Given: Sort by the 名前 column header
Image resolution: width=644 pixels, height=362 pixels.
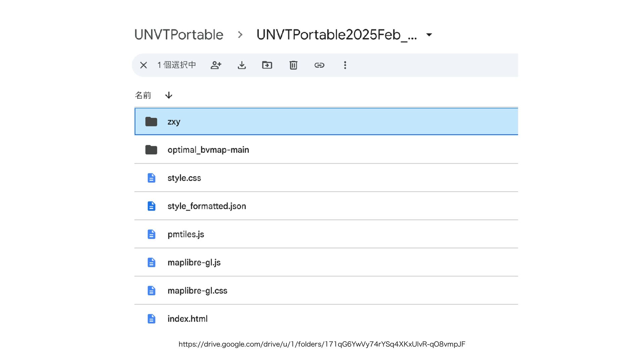Looking at the screenshot, I should pyautogui.click(x=143, y=96).
